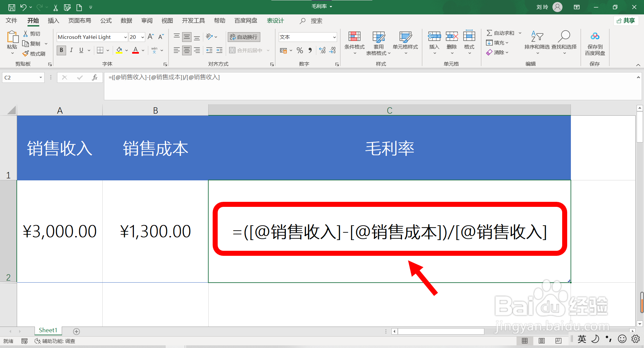Expand the formula bar
Viewport: 644px width, 348px height.
pyautogui.click(x=638, y=77)
